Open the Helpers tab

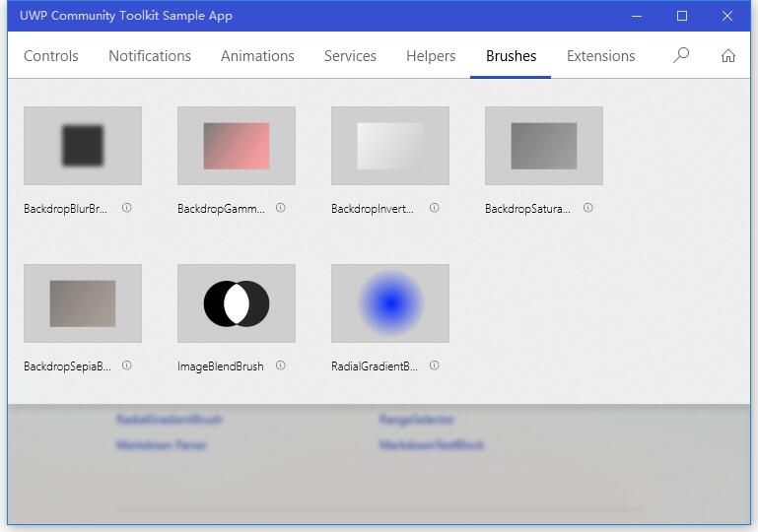click(431, 56)
